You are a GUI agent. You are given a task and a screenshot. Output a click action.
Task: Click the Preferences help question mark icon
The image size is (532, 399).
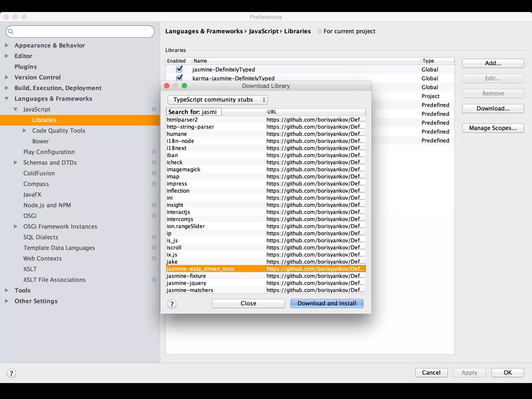coord(11,373)
